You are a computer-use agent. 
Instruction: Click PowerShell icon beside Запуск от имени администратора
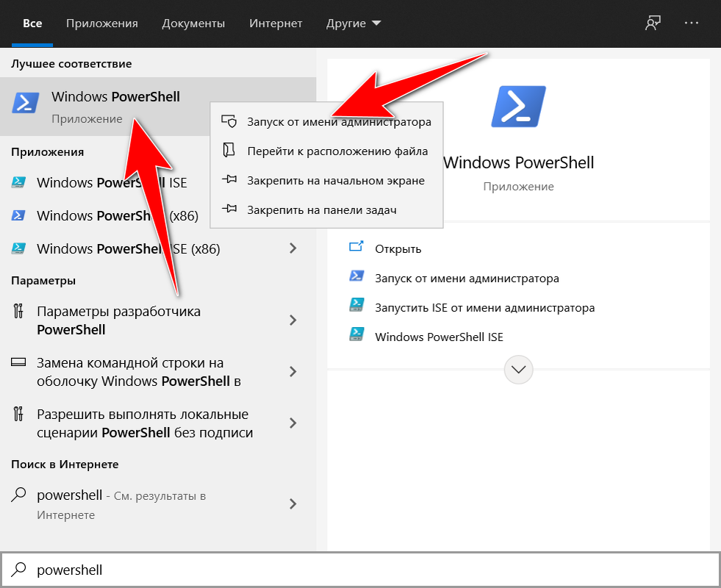coord(356,276)
